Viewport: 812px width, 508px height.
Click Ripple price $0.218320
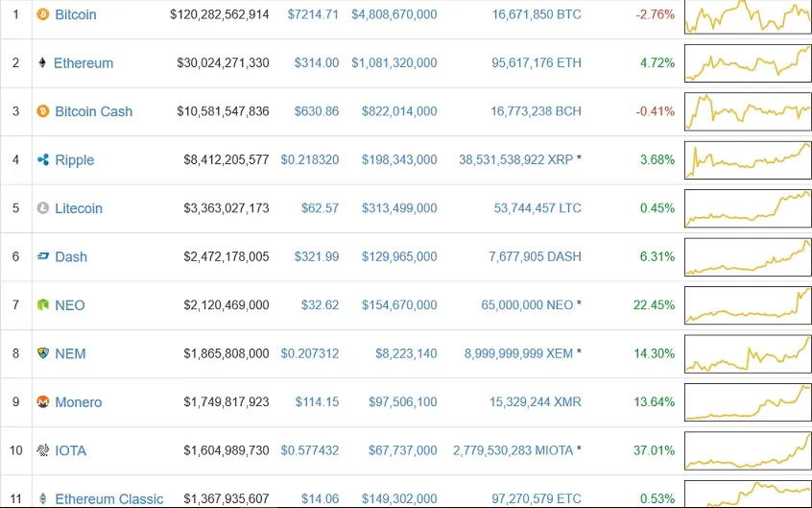tap(310, 159)
